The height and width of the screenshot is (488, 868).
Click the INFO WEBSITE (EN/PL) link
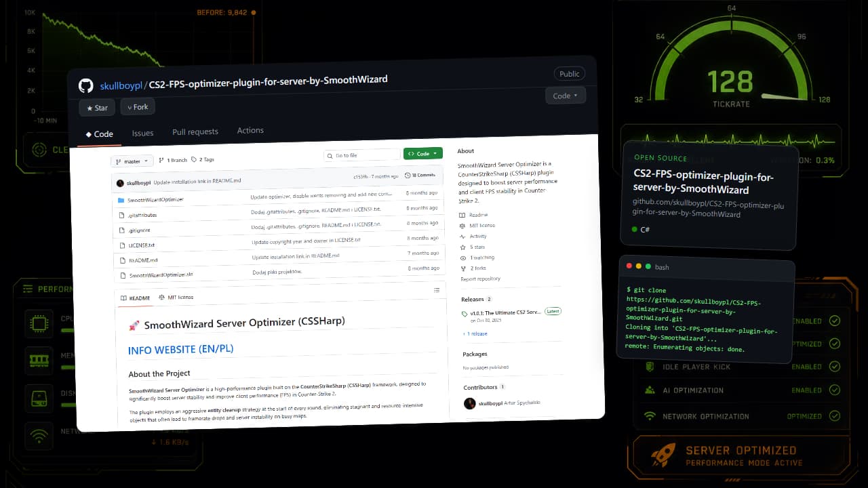pyautogui.click(x=180, y=350)
